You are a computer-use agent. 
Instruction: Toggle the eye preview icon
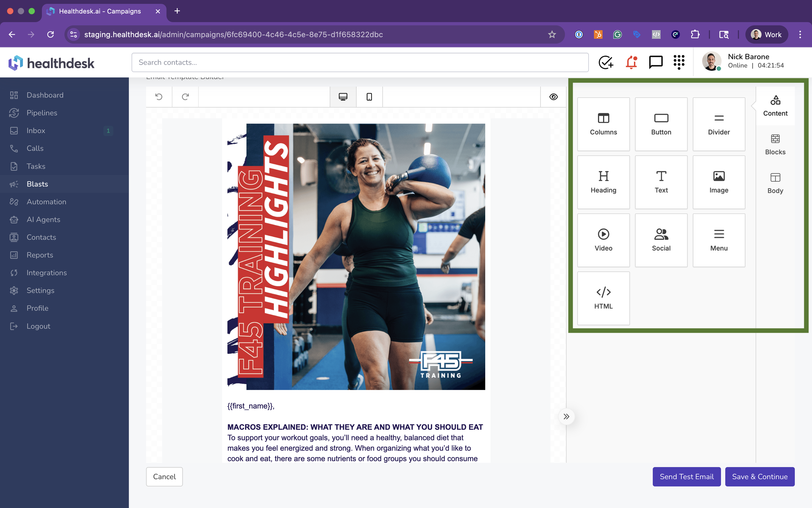coord(553,97)
